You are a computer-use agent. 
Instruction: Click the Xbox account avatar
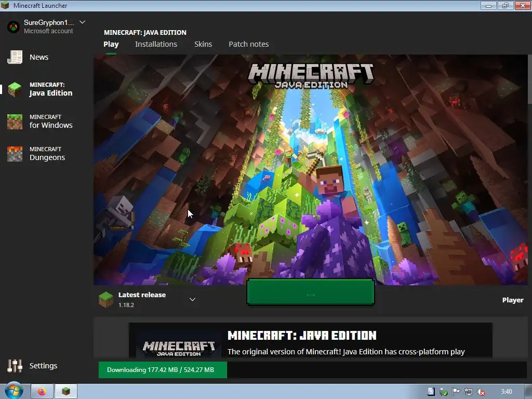(x=14, y=27)
